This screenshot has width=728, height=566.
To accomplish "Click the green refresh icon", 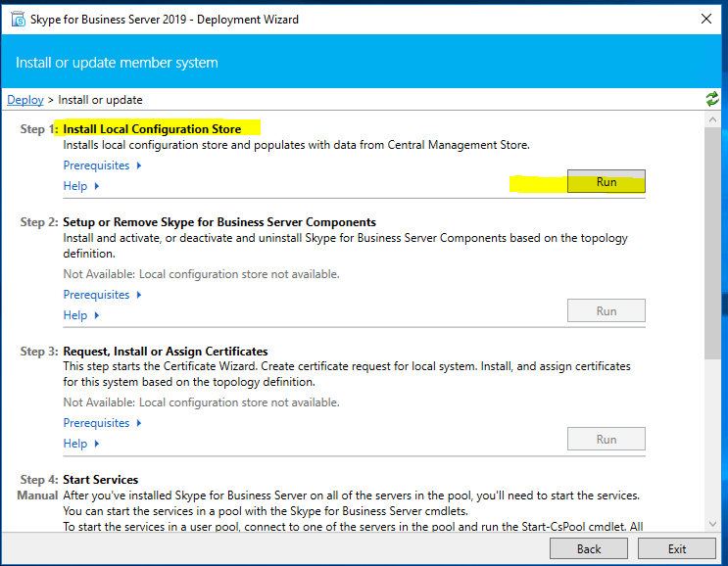I will point(712,99).
